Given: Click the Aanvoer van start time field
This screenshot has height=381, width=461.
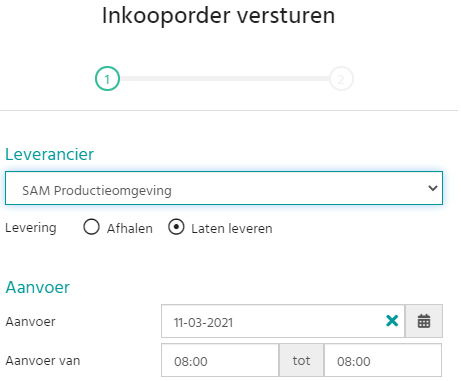Looking at the screenshot, I should click(220, 360).
